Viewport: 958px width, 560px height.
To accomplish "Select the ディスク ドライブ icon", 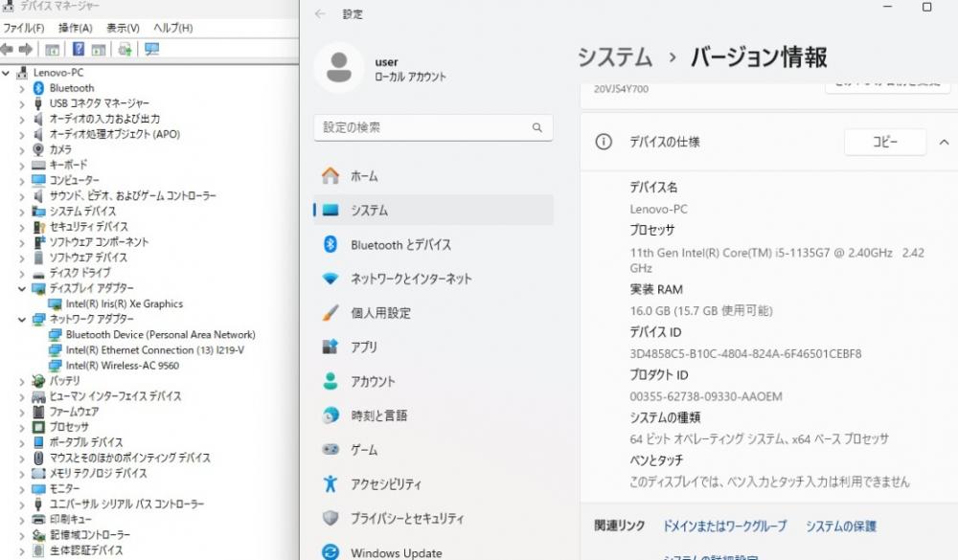I will pos(38,273).
